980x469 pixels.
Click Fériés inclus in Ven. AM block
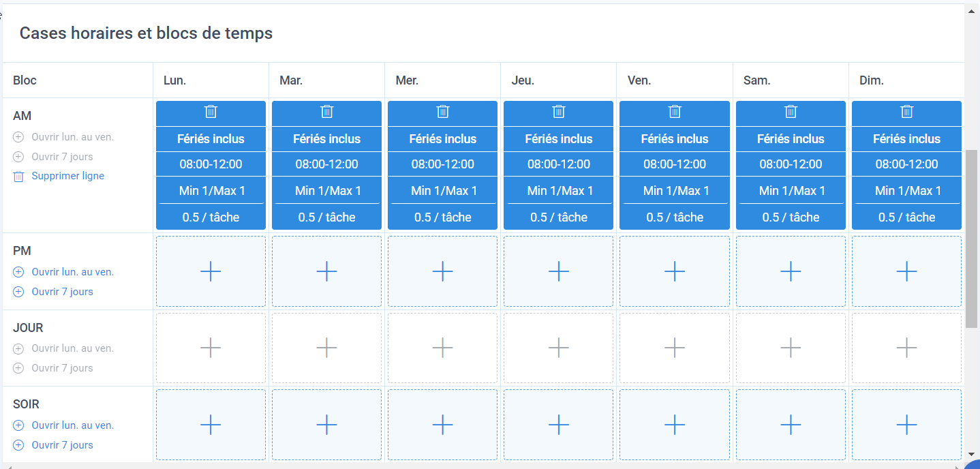[x=675, y=138]
